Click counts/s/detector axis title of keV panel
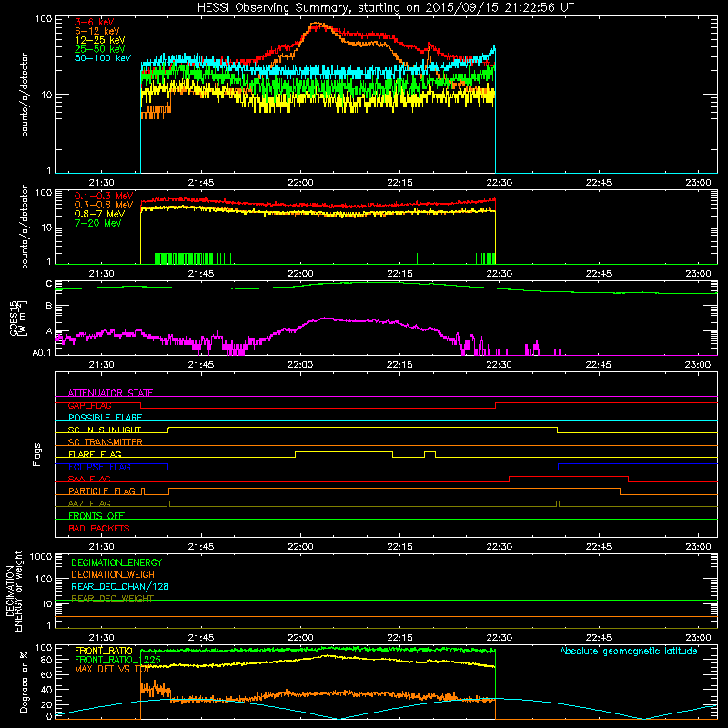This screenshot has height=728, width=728. pyautogui.click(x=25, y=95)
